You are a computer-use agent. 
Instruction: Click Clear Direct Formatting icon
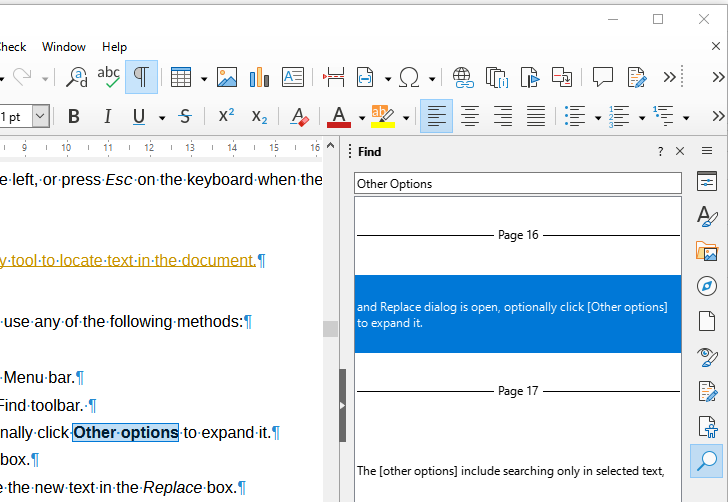(x=298, y=117)
